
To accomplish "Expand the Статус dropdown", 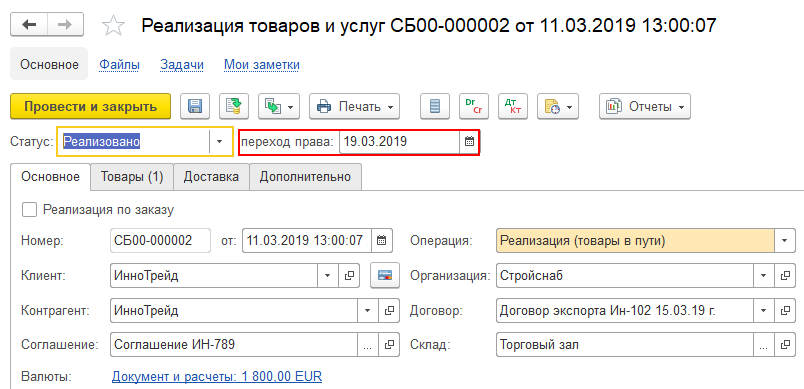I will (220, 141).
